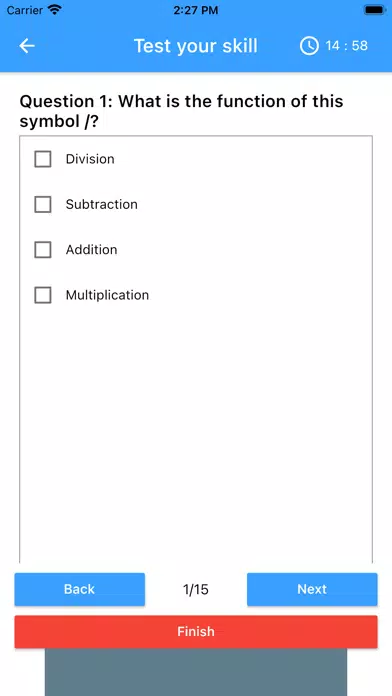Tap the Wi-Fi icon in status bar

(x=55, y=9)
